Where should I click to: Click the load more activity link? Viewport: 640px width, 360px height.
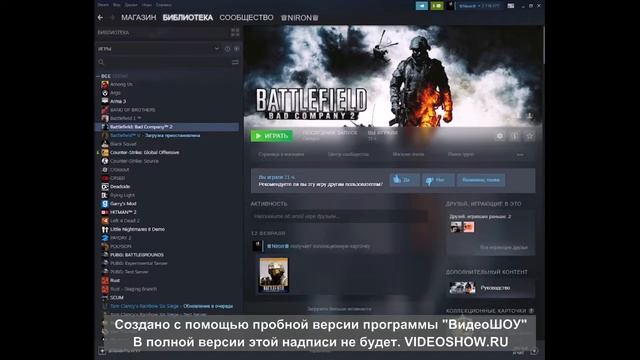(339, 309)
